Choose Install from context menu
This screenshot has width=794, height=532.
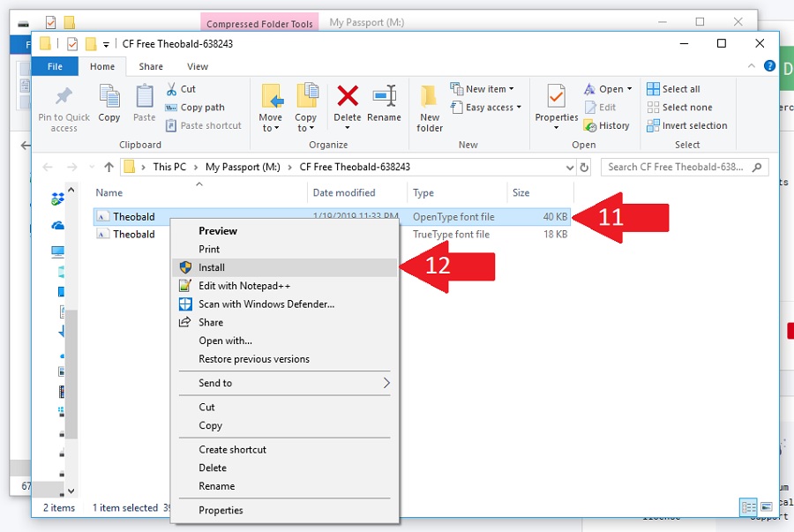coord(212,267)
